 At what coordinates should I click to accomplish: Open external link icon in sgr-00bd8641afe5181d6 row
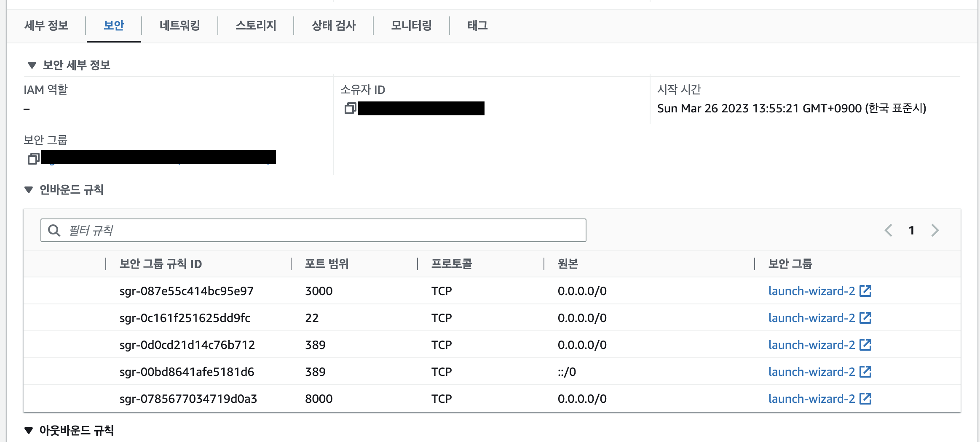pos(865,372)
